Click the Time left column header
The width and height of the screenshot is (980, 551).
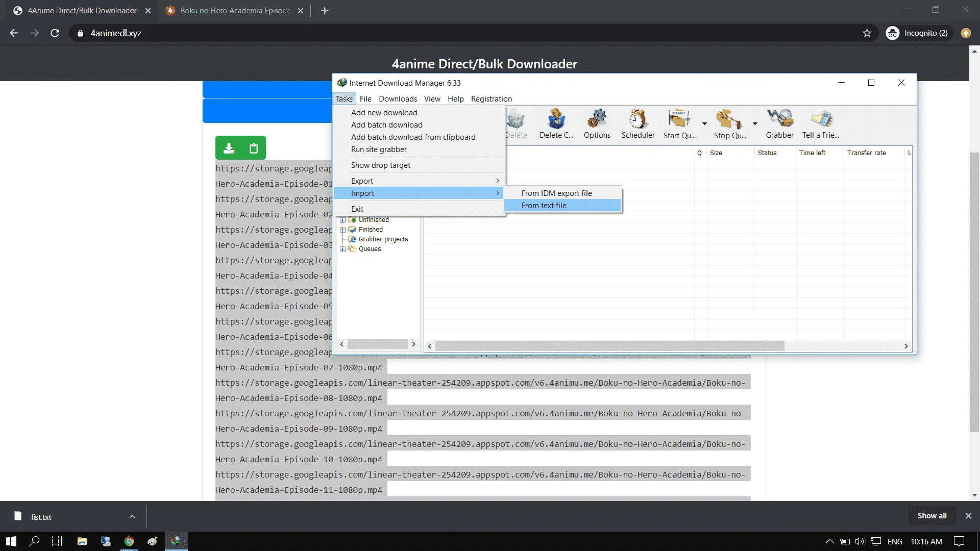click(x=819, y=153)
